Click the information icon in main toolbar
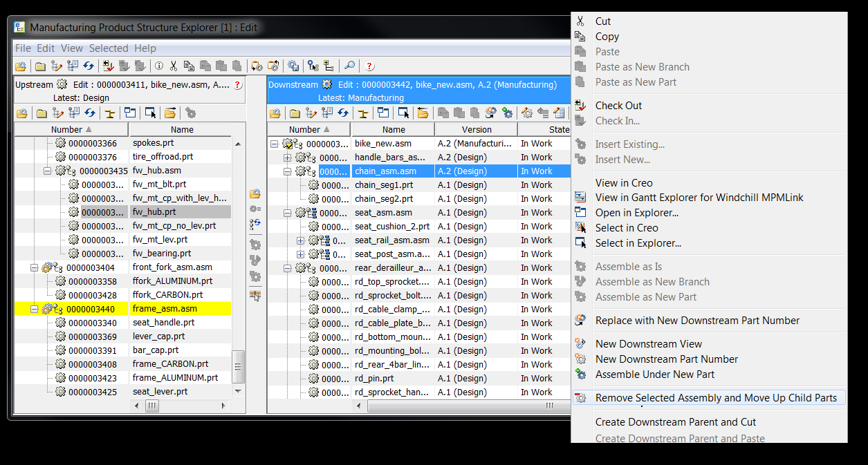Image resolution: width=868 pixels, height=465 pixels. 159,66
